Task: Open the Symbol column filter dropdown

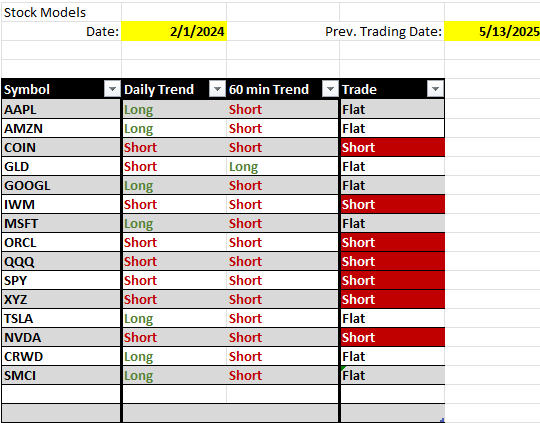Action: click(x=112, y=90)
